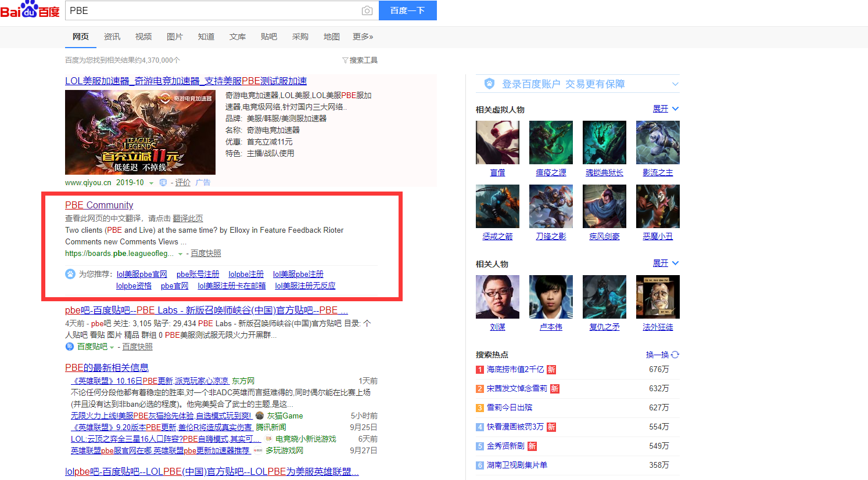Click shield icon in login banner

(x=489, y=84)
